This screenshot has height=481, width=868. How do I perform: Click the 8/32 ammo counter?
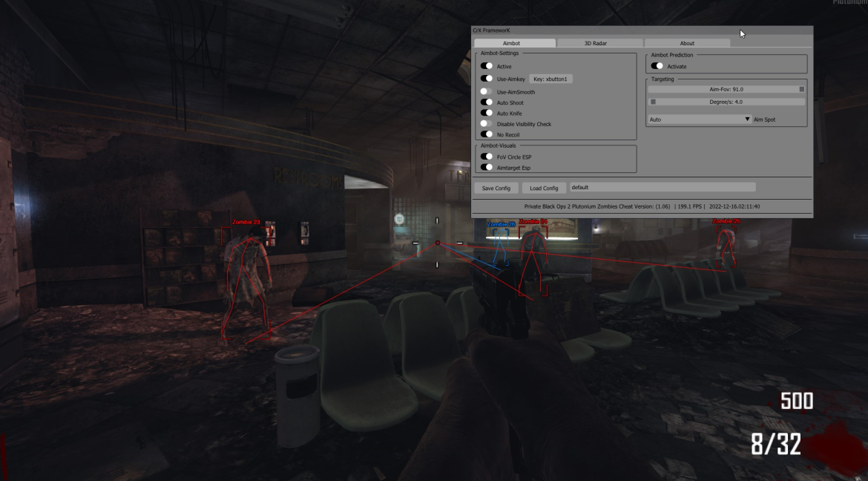[x=776, y=444]
